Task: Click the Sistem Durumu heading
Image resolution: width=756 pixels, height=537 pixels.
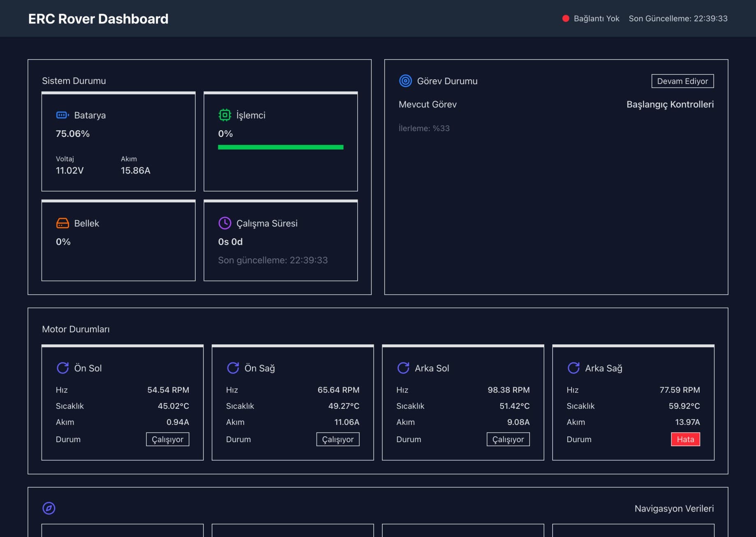Action: (x=74, y=81)
